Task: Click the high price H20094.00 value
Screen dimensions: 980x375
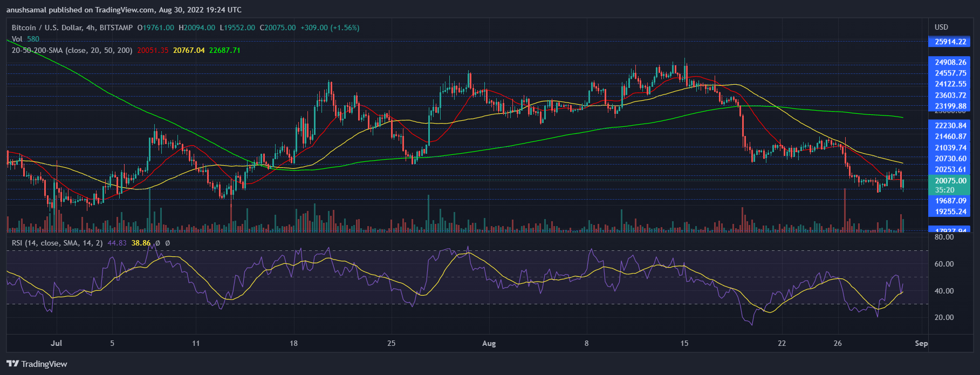Action: (197, 28)
